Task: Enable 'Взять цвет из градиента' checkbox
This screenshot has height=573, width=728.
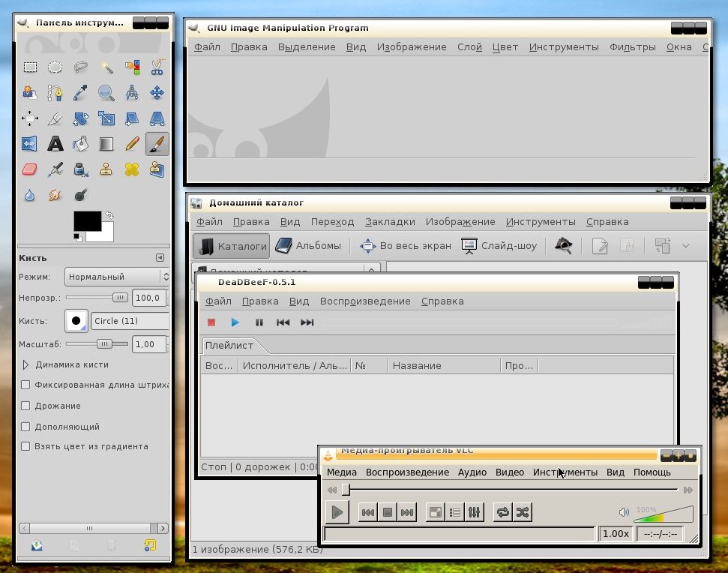Action: coord(25,447)
